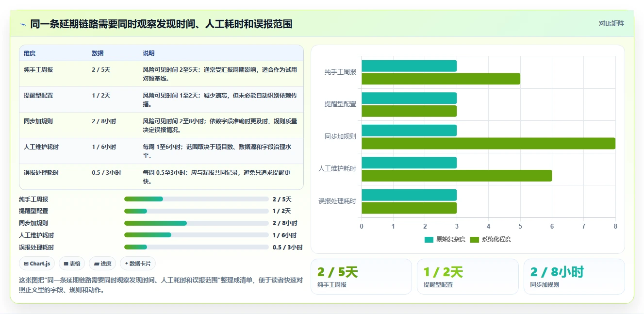Click the 提醒型配置 chart axis label
Screen dimensions: 644x314
pyautogui.click(x=340, y=104)
